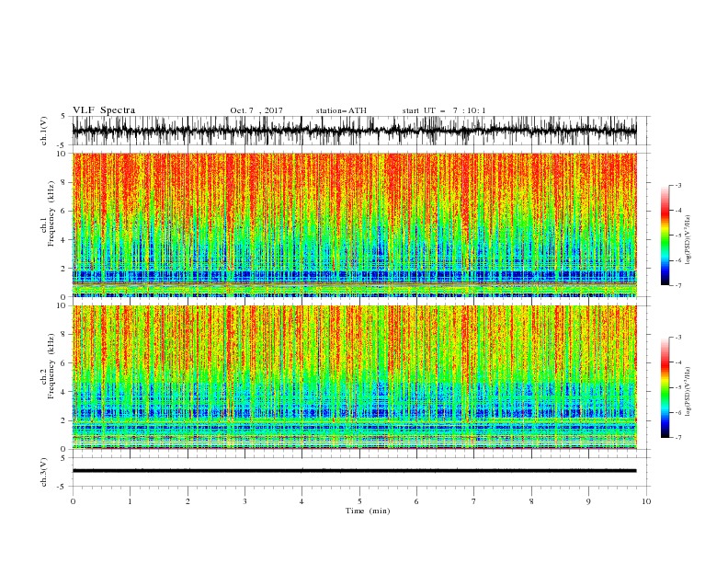728x563 pixels.
Task: Click the time axis tick label "5"
Action: [359, 501]
